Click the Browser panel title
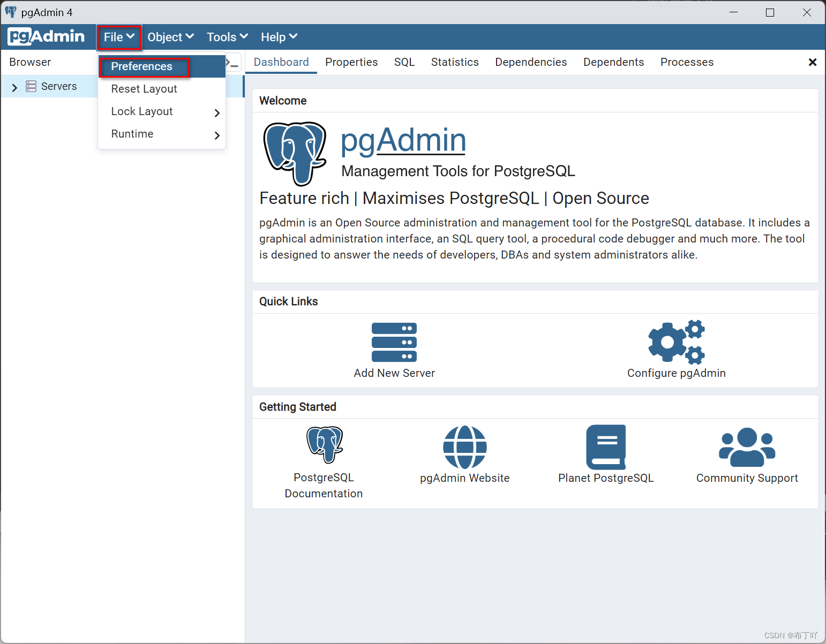The width and height of the screenshot is (826, 644). 30,62
